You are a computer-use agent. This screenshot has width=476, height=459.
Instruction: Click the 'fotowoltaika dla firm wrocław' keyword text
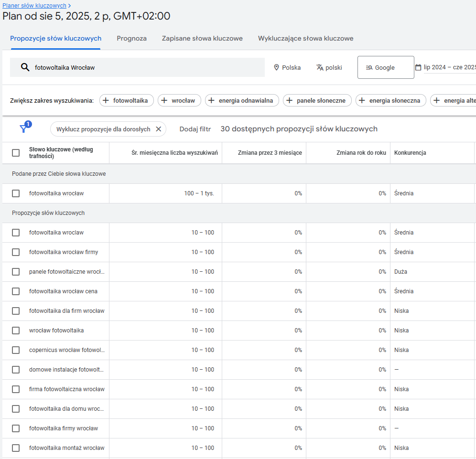[67, 310]
